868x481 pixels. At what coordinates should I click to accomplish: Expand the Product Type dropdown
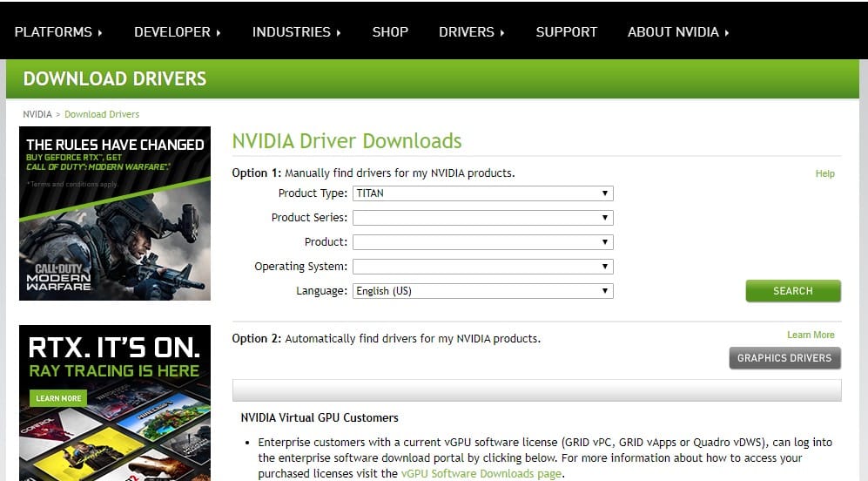point(482,193)
